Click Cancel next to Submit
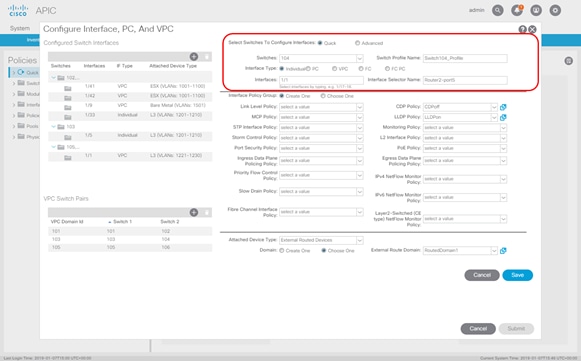The height and width of the screenshot is (361, 581). point(478,329)
